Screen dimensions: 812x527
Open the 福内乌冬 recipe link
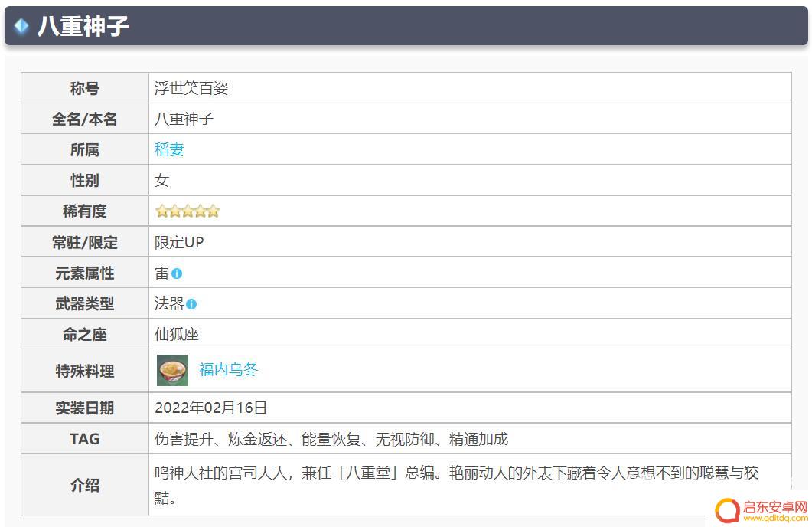click(228, 369)
